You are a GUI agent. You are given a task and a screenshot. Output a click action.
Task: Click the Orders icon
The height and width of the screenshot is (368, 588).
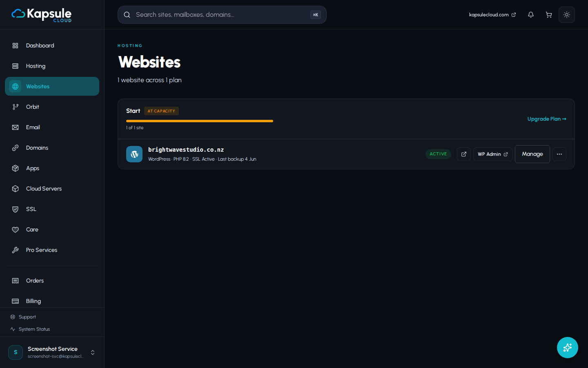(16, 280)
